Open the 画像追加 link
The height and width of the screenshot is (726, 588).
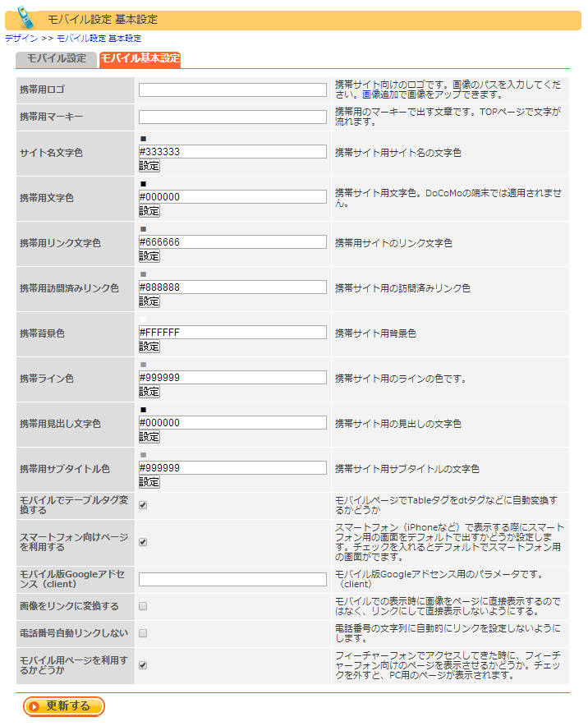379,94
